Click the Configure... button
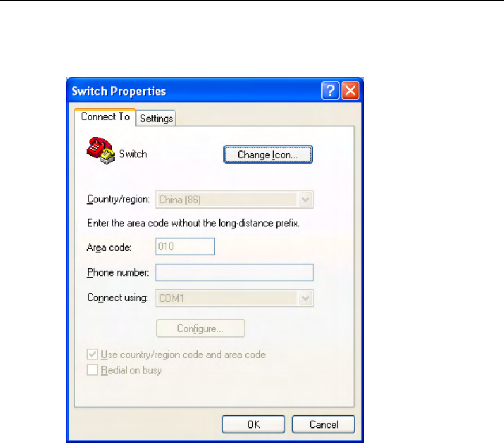Screen dimensions: 504x443 pyautogui.click(x=200, y=328)
